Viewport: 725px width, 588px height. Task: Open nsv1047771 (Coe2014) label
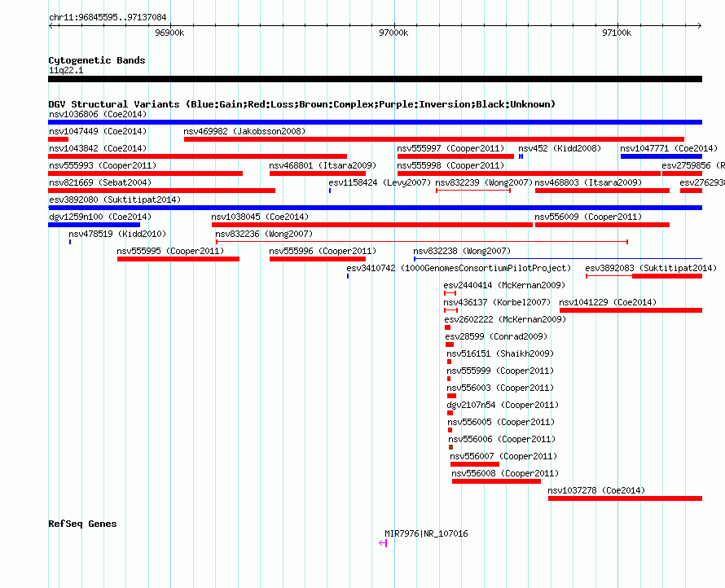[x=669, y=148]
